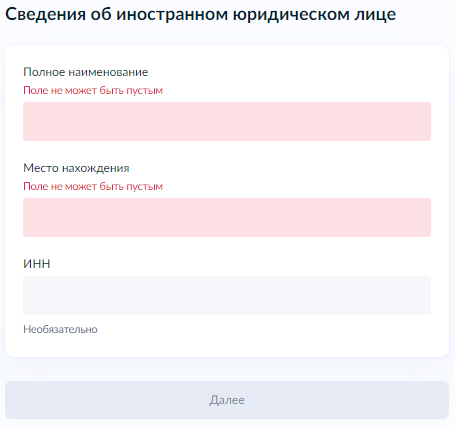Click the "Полное наименование" field label
This screenshot has width=455, height=430.
click(x=86, y=72)
